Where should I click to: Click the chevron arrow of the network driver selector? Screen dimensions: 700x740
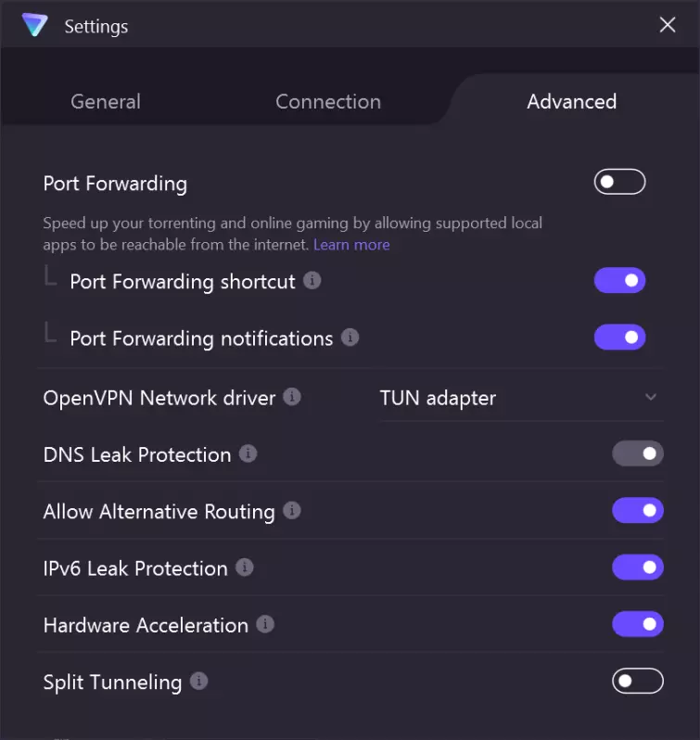[x=651, y=398]
